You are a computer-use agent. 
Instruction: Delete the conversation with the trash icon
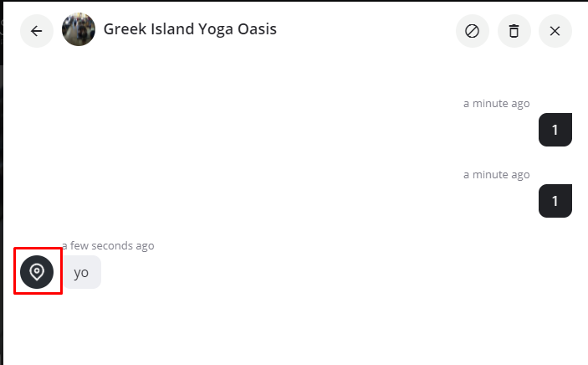tap(514, 31)
